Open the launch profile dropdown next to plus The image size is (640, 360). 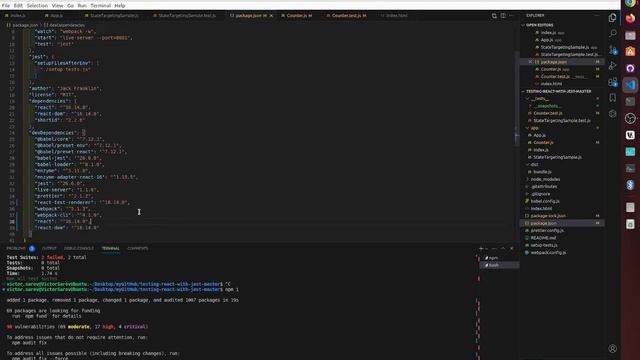487,248
